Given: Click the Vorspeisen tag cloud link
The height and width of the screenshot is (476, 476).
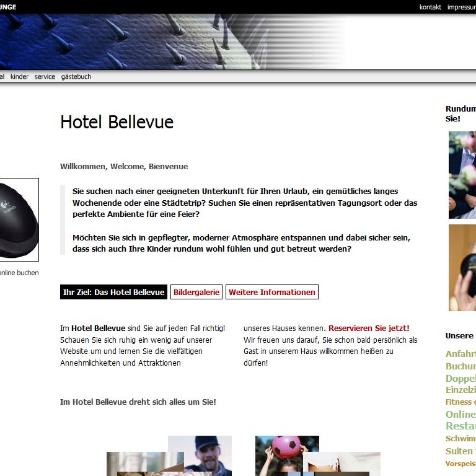Looking at the screenshot, I should tap(461, 464).
